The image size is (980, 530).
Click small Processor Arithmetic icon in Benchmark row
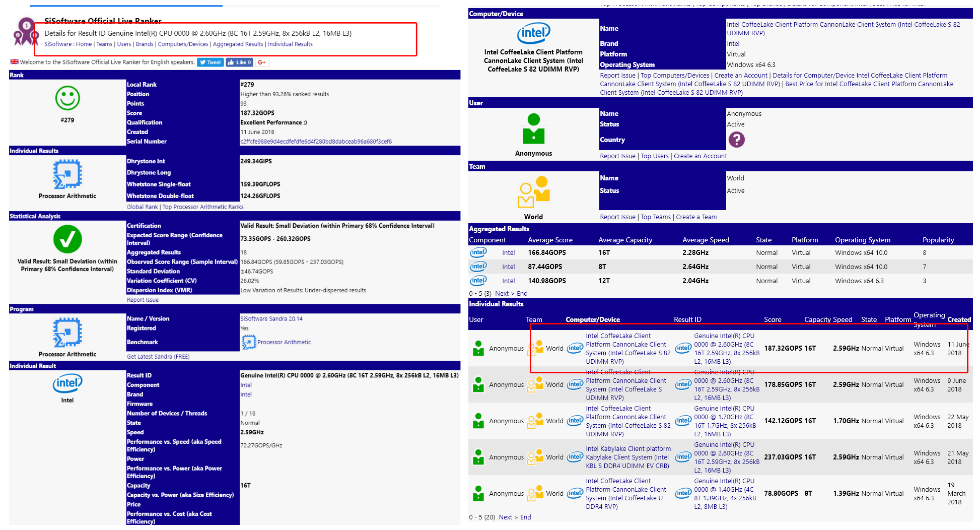[x=249, y=342]
